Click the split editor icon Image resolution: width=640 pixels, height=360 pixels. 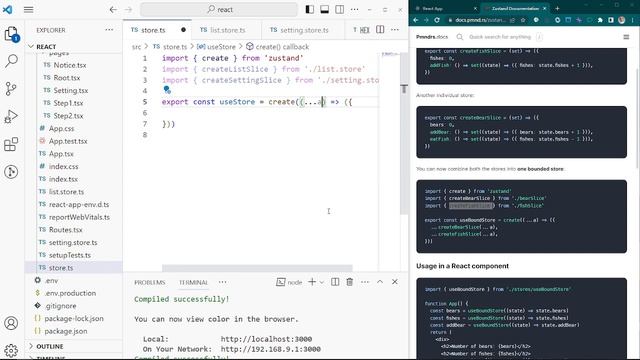point(380,29)
